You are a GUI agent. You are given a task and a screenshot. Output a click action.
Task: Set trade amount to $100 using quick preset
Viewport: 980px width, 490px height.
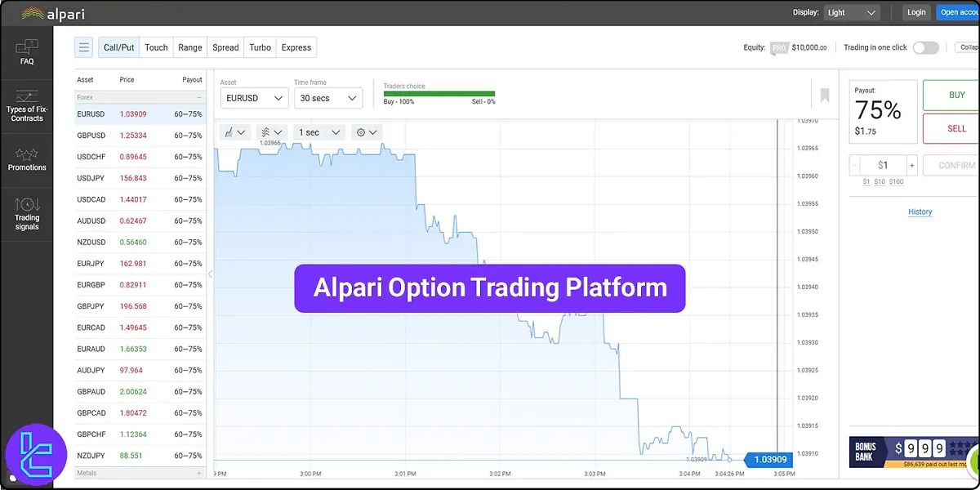pos(896,181)
